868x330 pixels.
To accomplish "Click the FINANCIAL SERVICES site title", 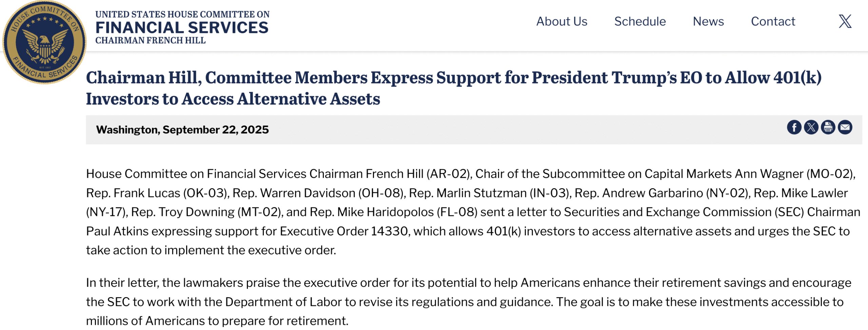I will tap(182, 28).
